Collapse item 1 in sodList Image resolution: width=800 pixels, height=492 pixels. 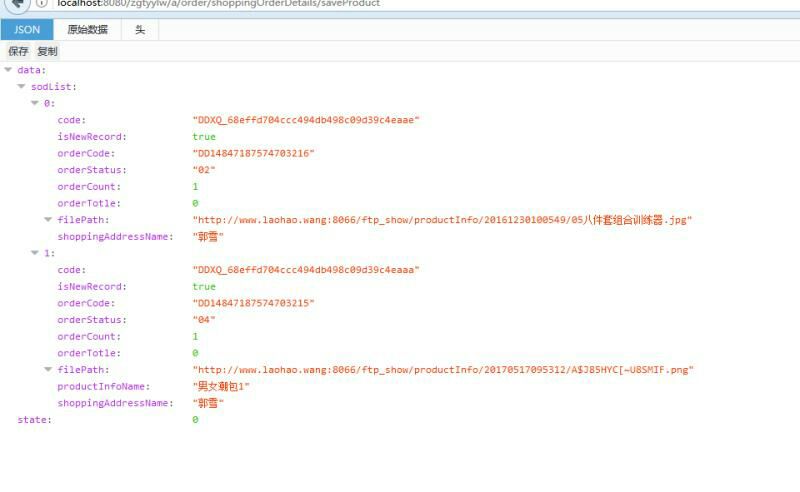(x=35, y=253)
